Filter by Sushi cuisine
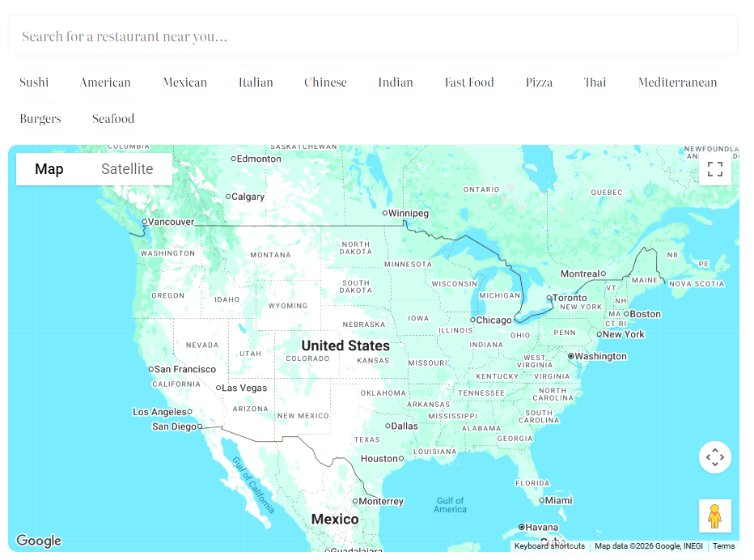Image resolution: width=754 pixels, height=560 pixels. point(34,83)
